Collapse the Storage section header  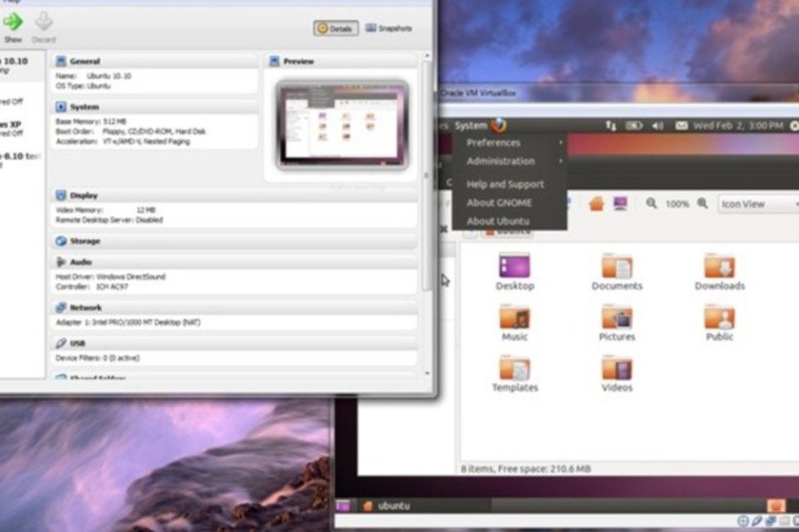(234, 241)
